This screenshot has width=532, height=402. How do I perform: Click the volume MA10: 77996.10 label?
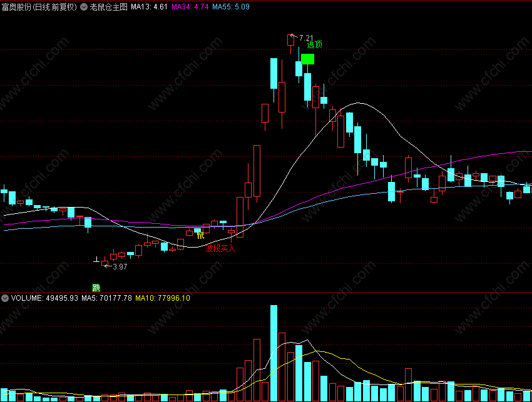pyautogui.click(x=163, y=298)
